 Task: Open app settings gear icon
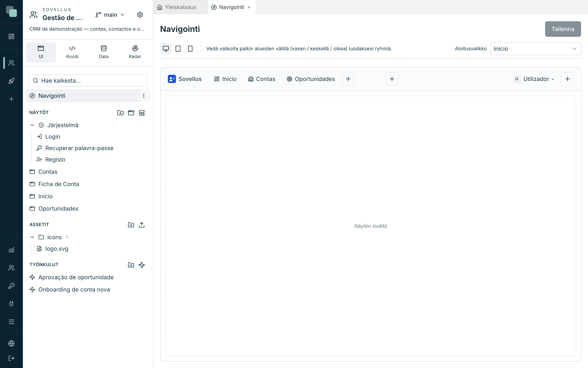click(140, 15)
